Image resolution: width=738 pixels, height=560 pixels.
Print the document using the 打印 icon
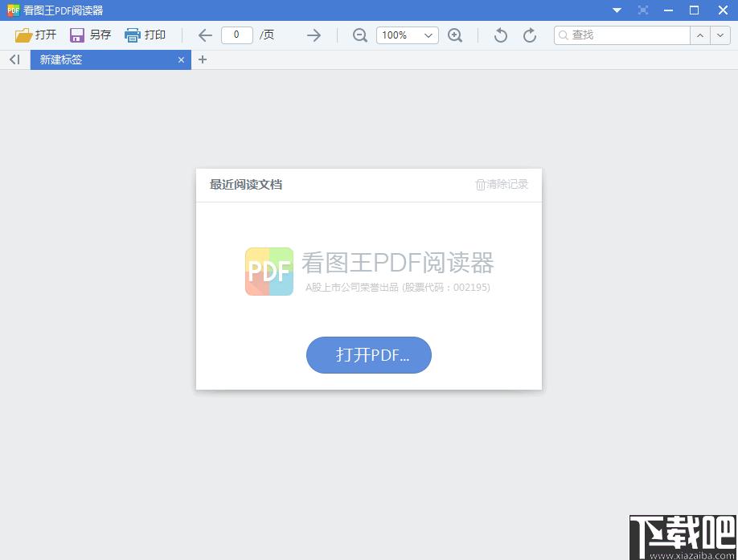click(145, 35)
